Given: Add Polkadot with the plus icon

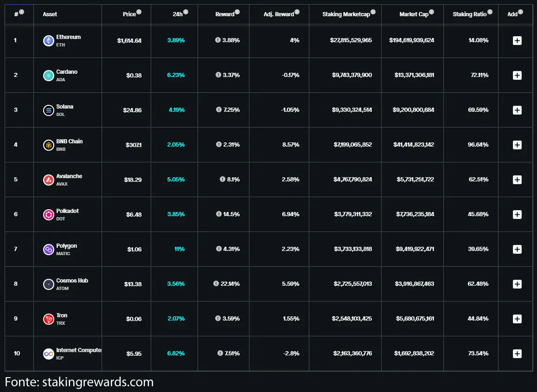Looking at the screenshot, I should pos(517,214).
